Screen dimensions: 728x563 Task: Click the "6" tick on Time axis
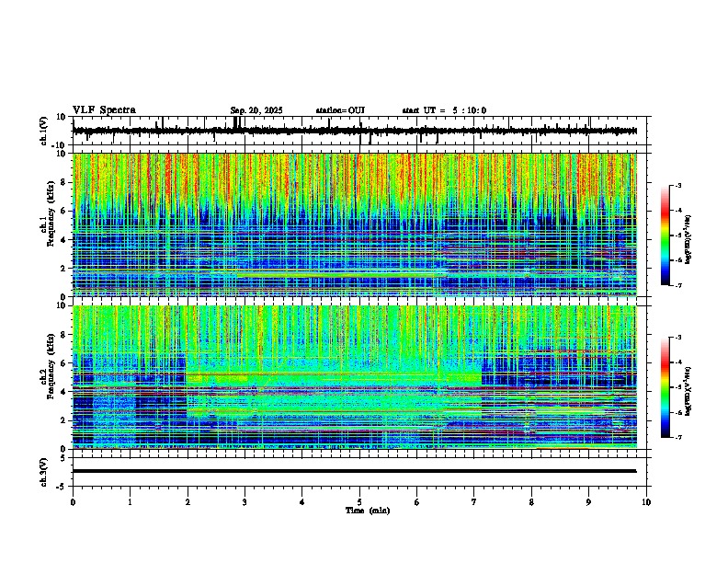[x=417, y=502]
